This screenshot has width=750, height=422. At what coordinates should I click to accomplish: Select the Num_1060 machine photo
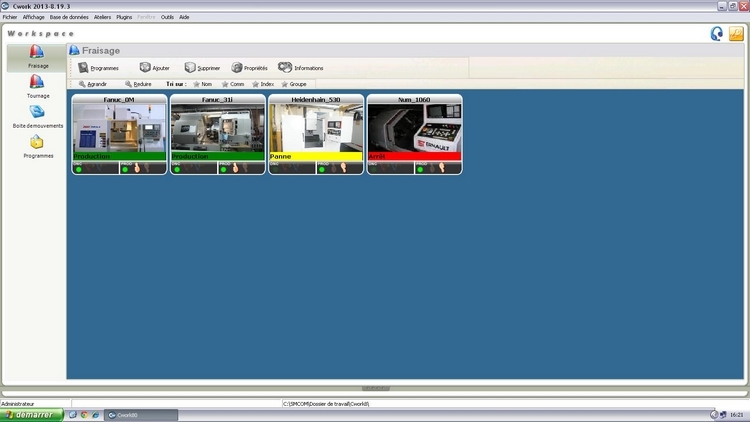click(415, 128)
